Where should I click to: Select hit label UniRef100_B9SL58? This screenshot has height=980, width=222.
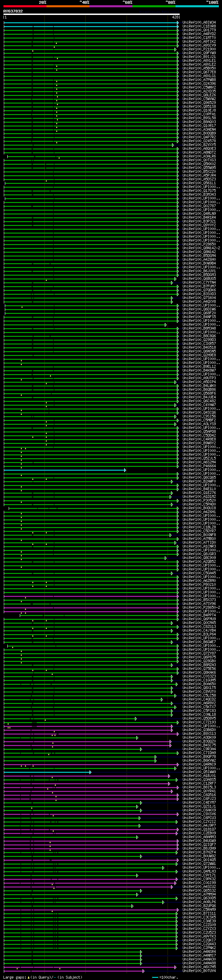tap(199, 118)
